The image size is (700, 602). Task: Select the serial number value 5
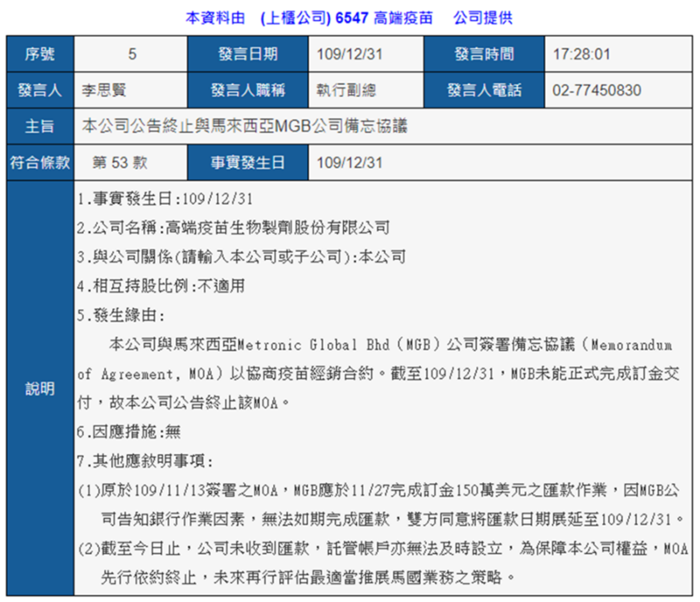[x=132, y=54]
